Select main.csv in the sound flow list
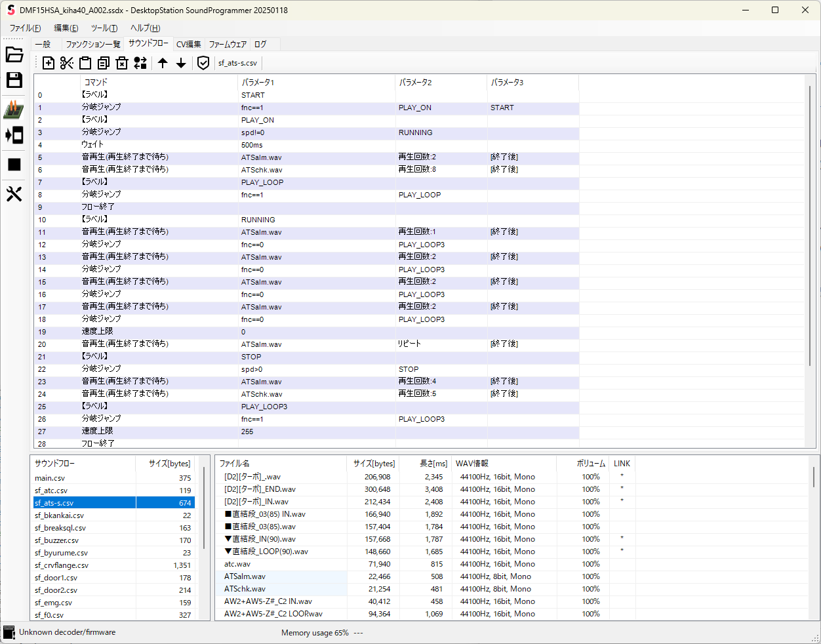This screenshot has height=644, width=821. tap(50, 478)
